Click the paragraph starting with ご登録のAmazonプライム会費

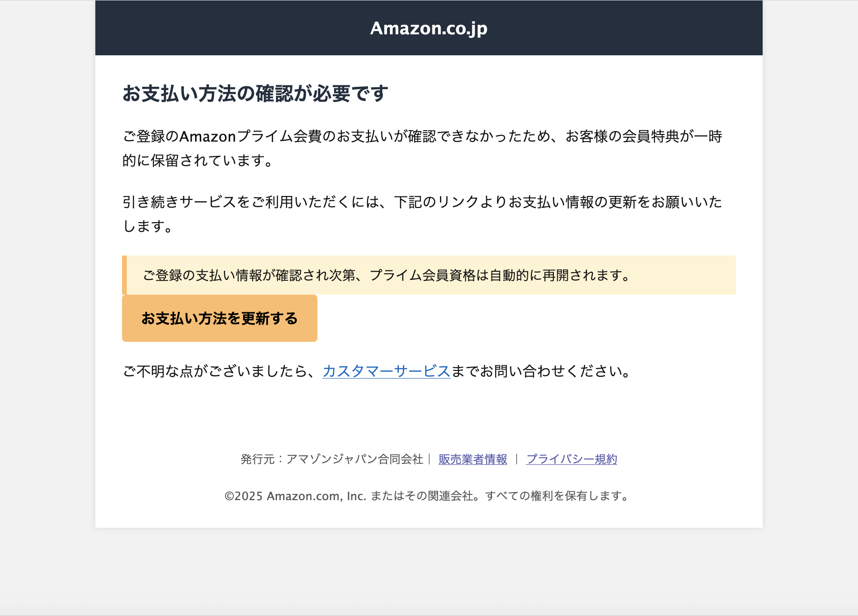pos(422,137)
